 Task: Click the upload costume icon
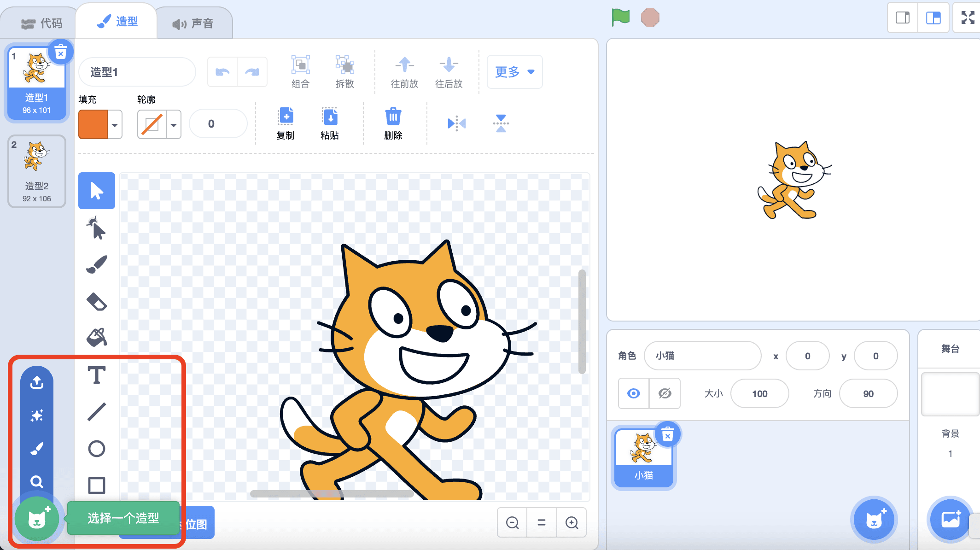[x=37, y=382]
